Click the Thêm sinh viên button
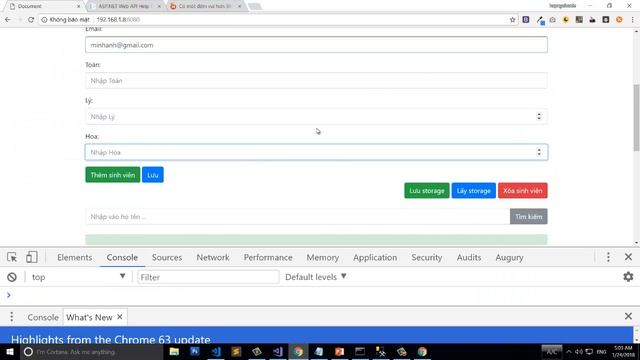Screen dimensions: 640x360 pyautogui.click(x=113, y=175)
